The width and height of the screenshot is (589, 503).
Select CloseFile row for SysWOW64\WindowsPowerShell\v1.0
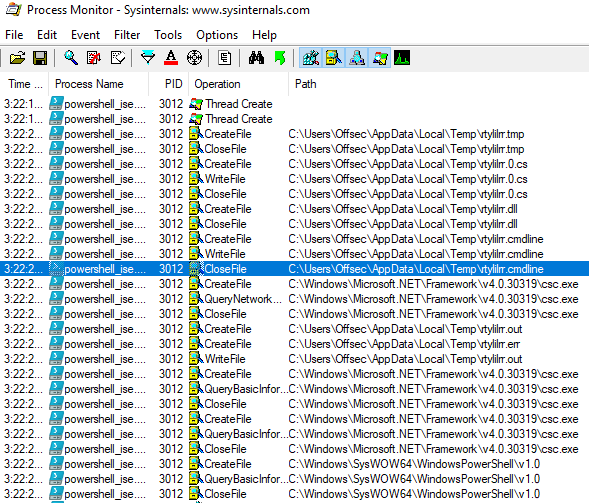point(294,494)
